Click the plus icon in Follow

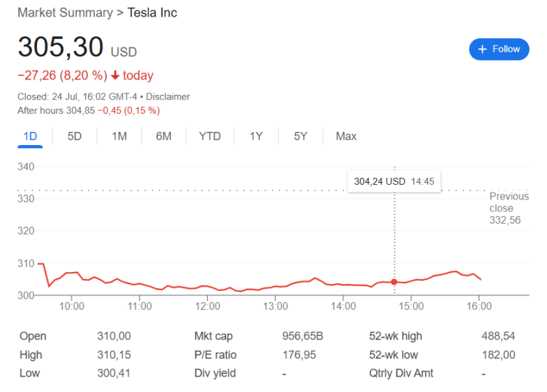click(482, 49)
